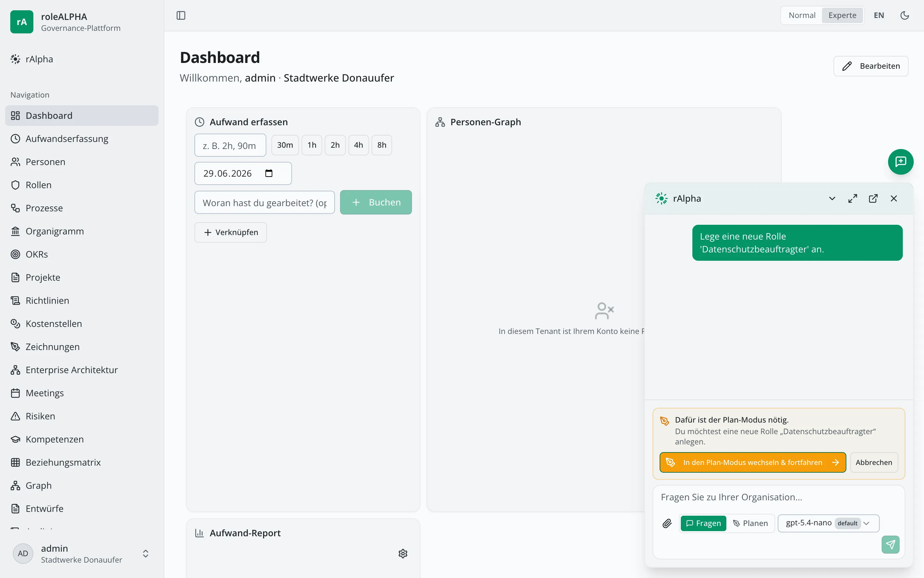Select Normal mode
This screenshot has height=578, width=924.
(x=802, y=15)
